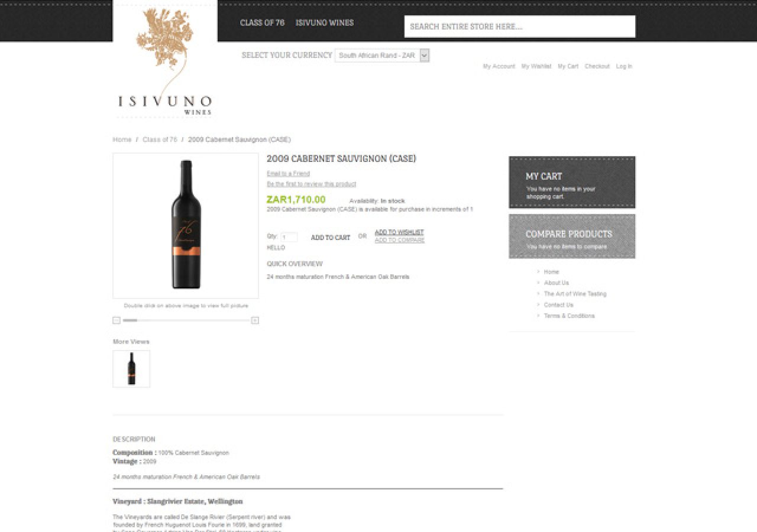Click the Add to Compare link
The image size is (757, 532).
[399, 240]
